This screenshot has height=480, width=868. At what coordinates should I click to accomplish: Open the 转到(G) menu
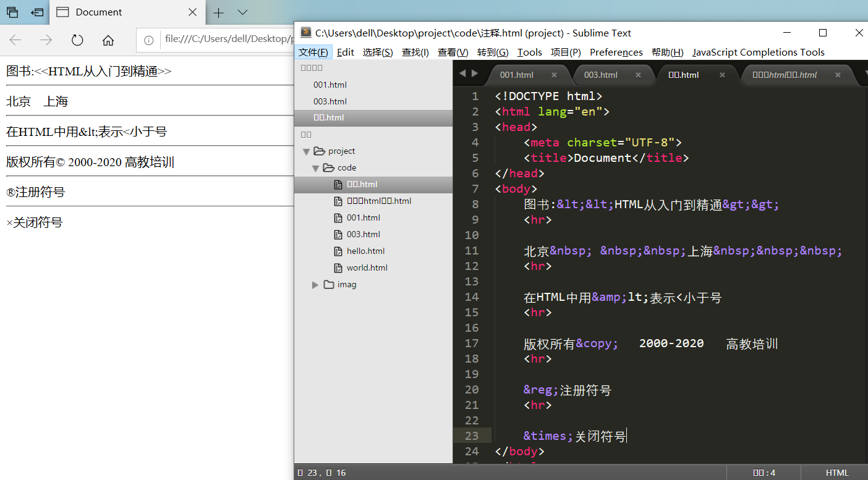(493, 52)
